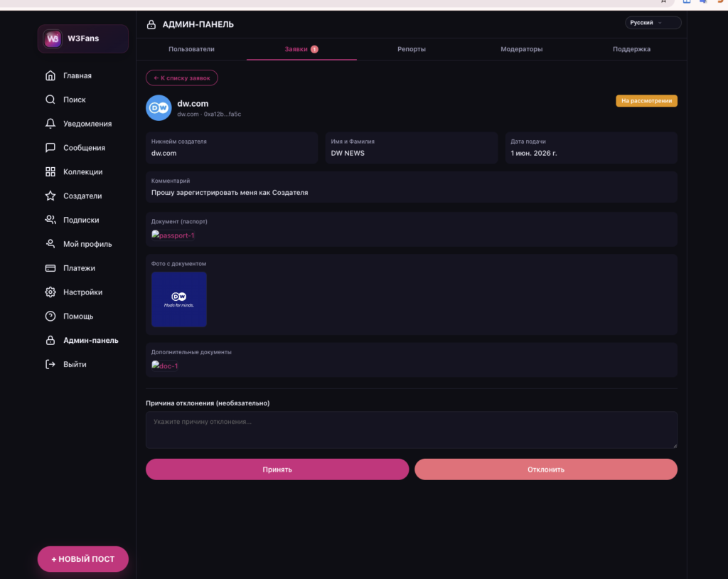Click the Никнейм создателя value dw.com
The image size is (728, 579).
point(164,154)
